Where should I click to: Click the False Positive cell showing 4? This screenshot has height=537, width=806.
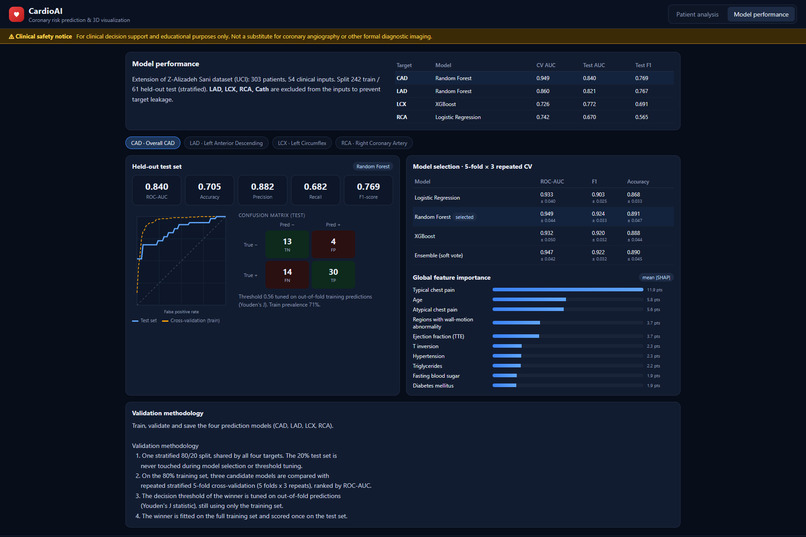coord(333,244)
